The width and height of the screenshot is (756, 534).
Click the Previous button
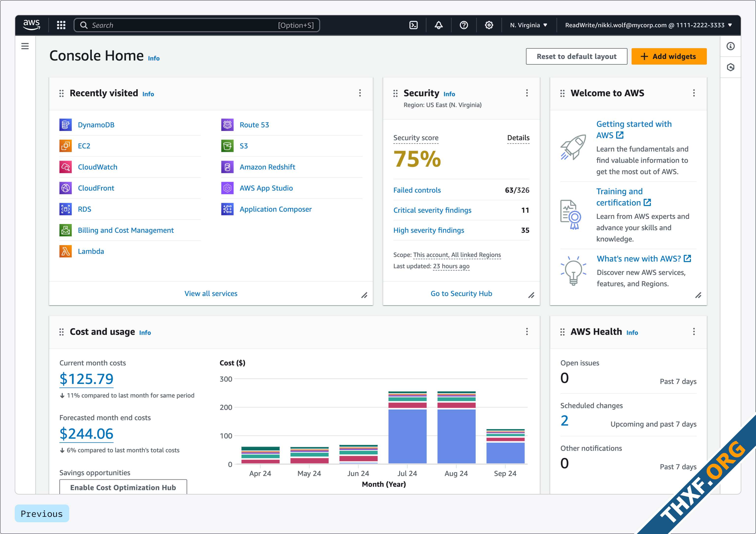tap(42, 513)
